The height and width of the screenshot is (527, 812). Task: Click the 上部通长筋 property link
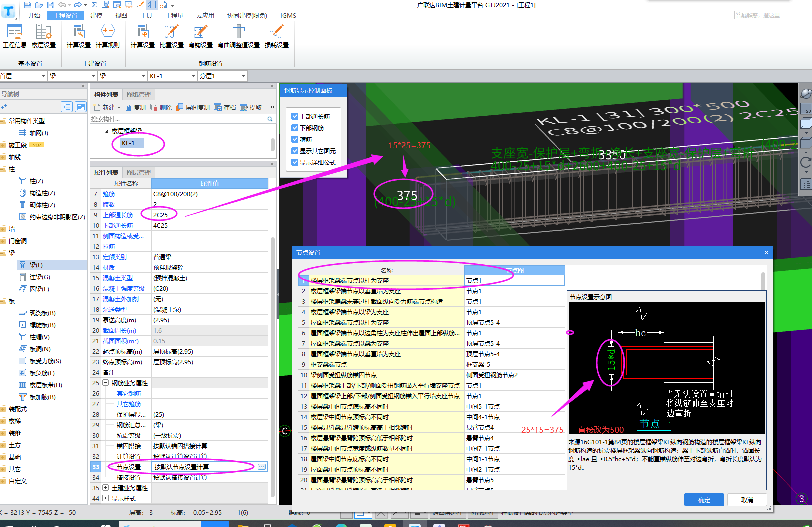[x=118, y=215]
